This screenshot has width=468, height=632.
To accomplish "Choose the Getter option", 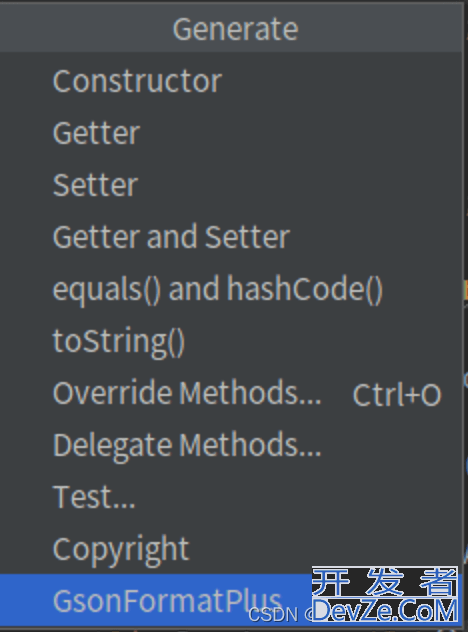I will pos(231,133).
